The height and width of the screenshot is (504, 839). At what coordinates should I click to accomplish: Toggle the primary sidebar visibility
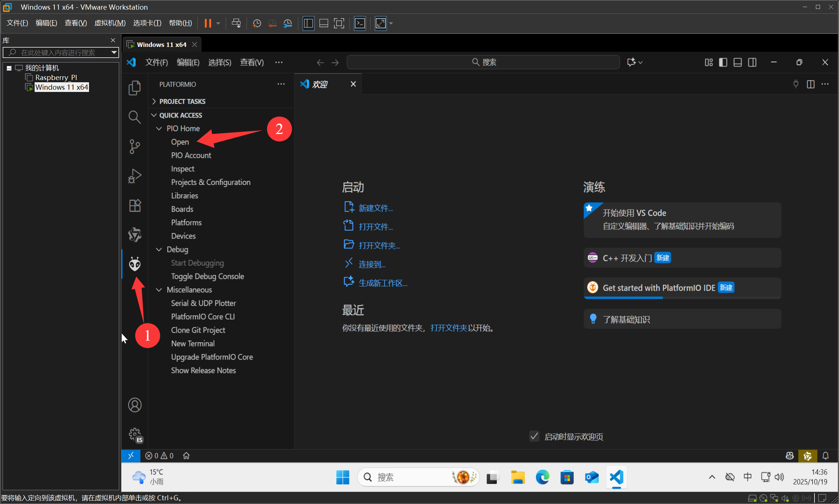(x=723, y=62)
